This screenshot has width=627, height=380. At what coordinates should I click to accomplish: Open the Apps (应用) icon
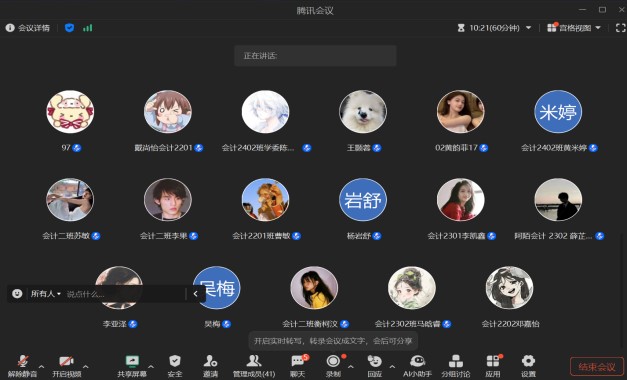[x=493, y=365]
